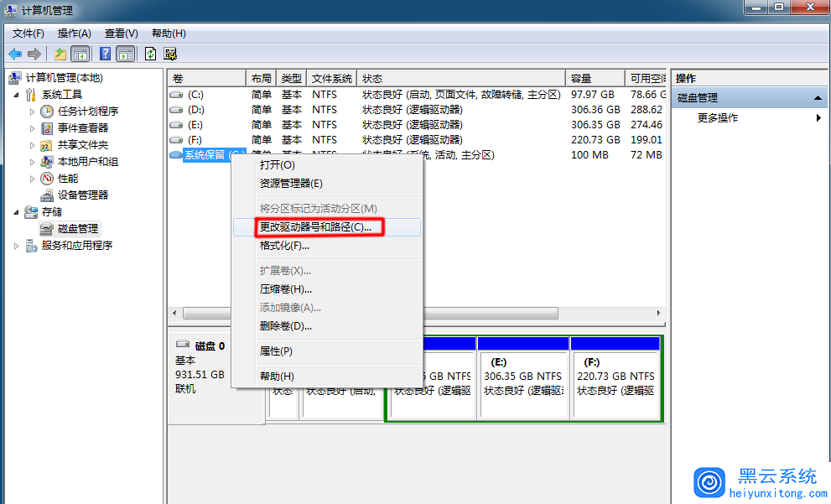The image size is (831, 504).
Task: Sort by the 容量 column header
Action: coord(595,79)
